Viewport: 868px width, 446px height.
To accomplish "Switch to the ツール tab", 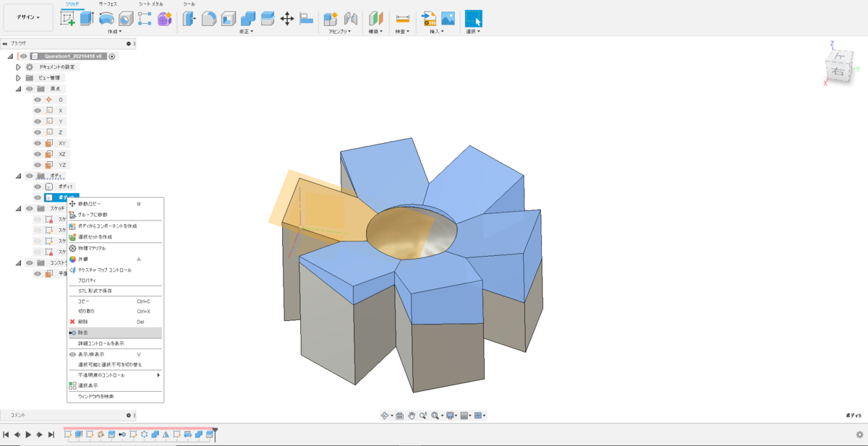I will [189, 4].
